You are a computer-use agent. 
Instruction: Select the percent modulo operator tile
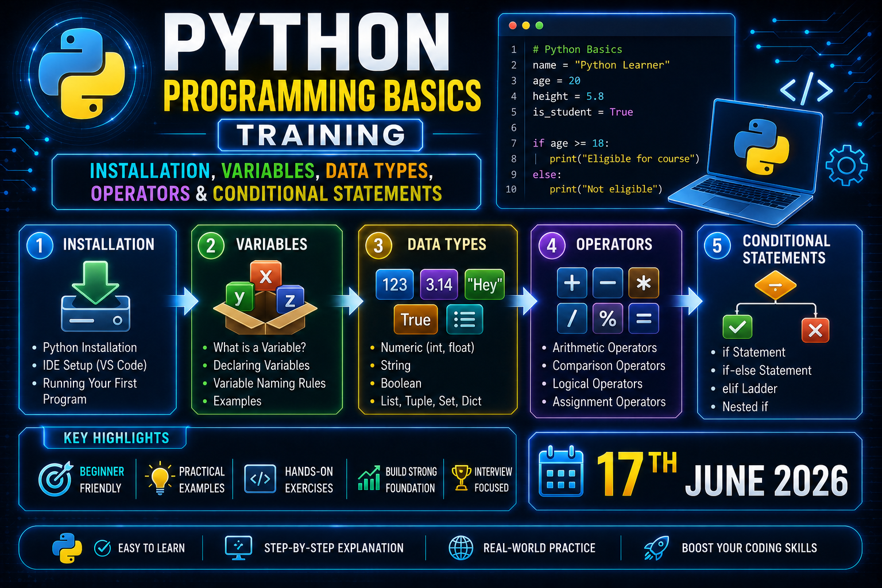(608, 318)
